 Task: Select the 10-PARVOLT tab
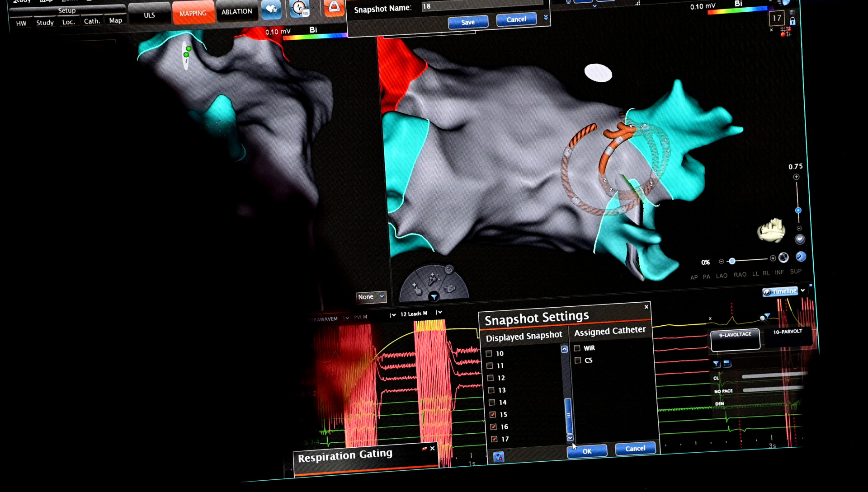click(x=788, y=332)
